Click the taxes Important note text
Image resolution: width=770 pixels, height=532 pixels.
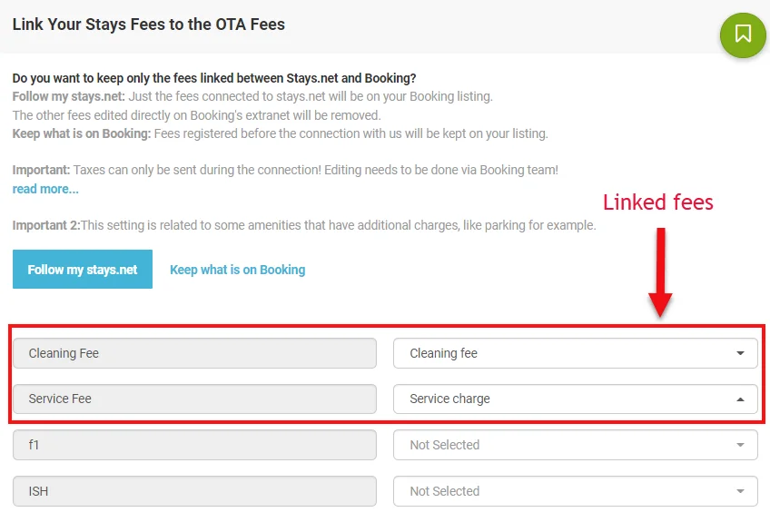tap(285, 170)
